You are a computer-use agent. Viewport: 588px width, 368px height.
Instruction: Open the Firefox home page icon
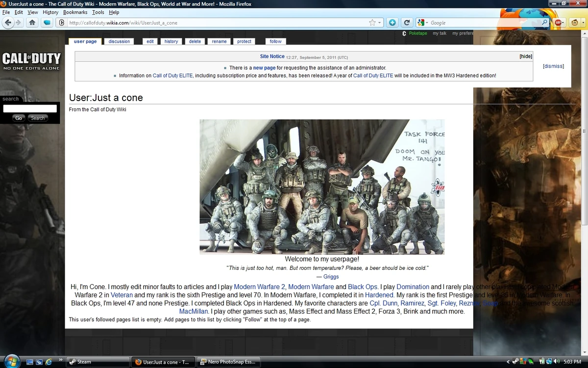click(x=32, y=23)
